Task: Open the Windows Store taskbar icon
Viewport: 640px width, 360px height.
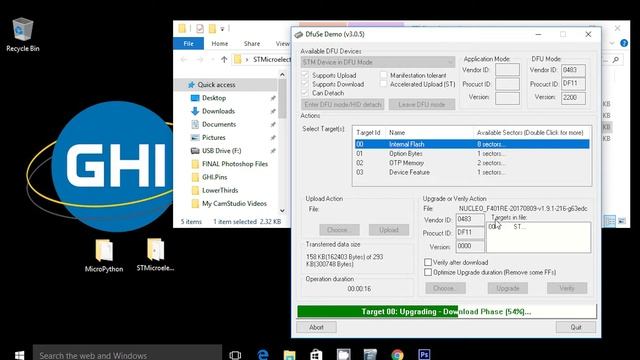Action: click(316, 355)
